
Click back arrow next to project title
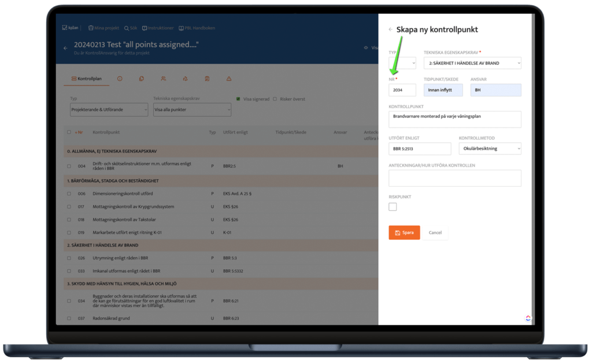tap(65, 49)
